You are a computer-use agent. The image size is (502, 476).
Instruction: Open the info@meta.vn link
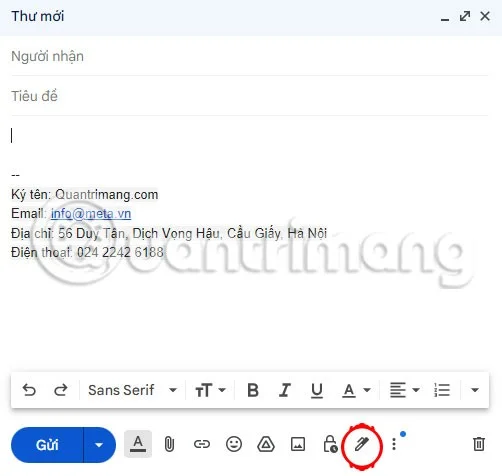[91, 214]
